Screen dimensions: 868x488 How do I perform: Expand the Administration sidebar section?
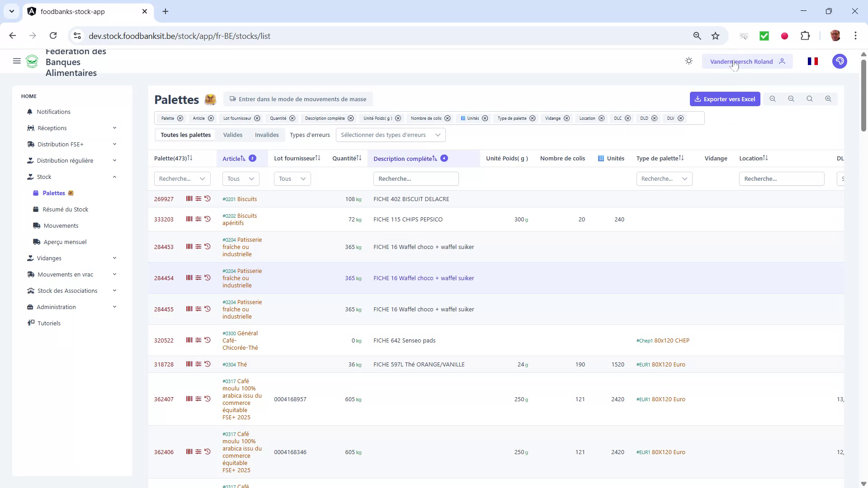pyautogui.click(x=57, y=307)
